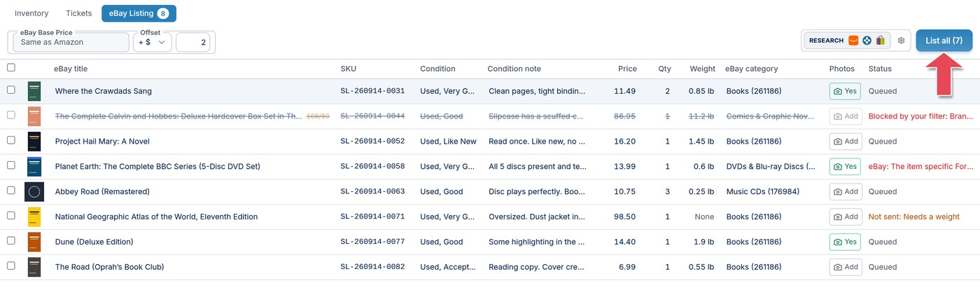
Task: Open eBay Base Price dropdown
Action: pos(71,42)
